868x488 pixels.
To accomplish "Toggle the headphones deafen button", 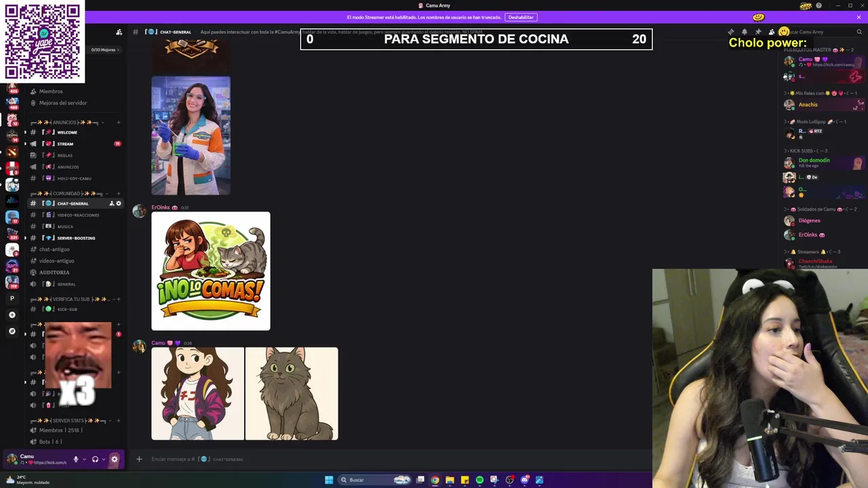I will point(95,459).
